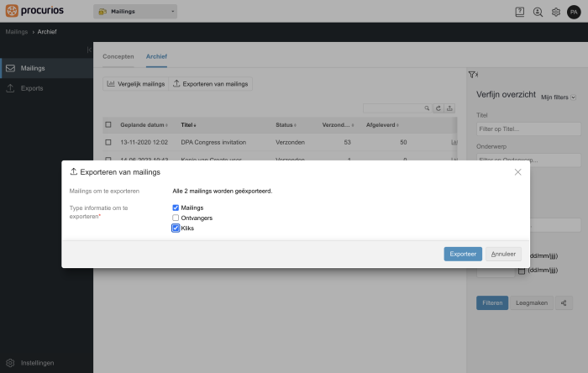Select the Archief tab
This screenshot has height=373, width=588.
click(x=156, y=56)
